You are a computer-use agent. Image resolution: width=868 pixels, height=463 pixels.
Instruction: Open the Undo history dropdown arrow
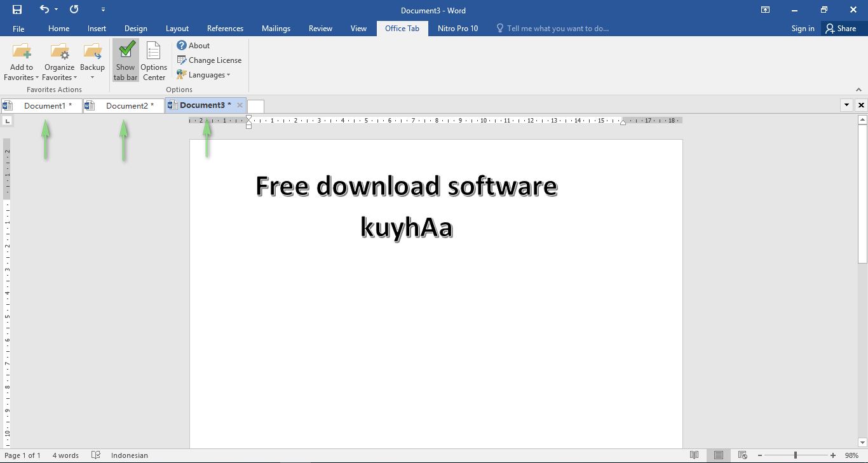(56, 10)
